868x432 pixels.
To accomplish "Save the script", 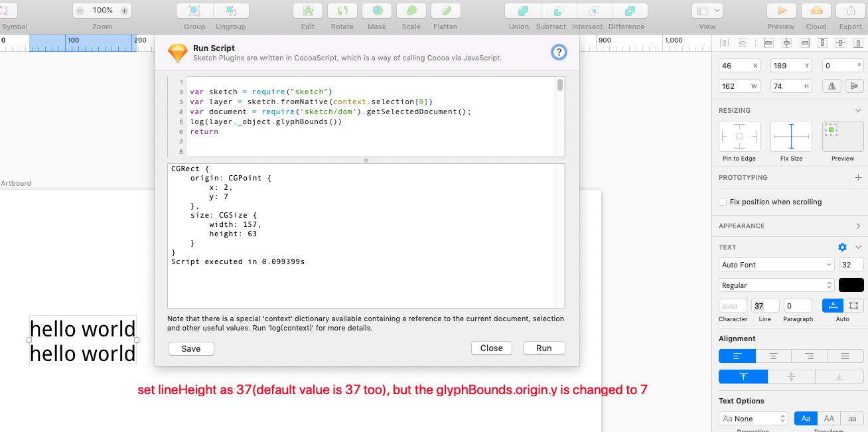I will tap(191, 348).
